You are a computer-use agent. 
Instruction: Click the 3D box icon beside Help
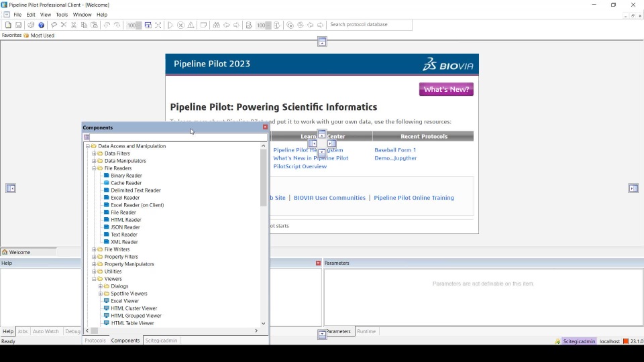[x=31, y=25]
